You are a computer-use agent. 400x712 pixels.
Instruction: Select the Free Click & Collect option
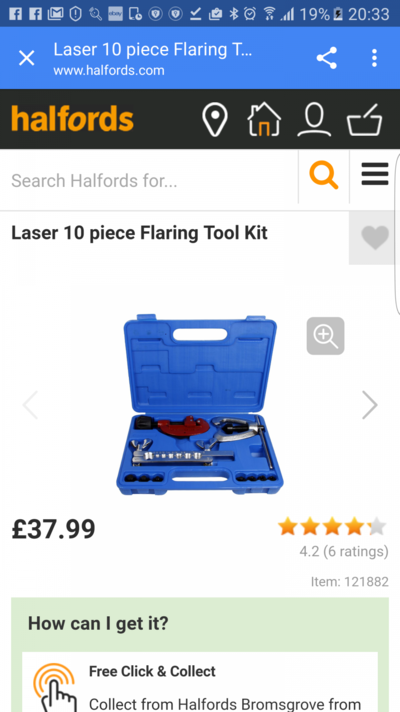click(200, 682)
